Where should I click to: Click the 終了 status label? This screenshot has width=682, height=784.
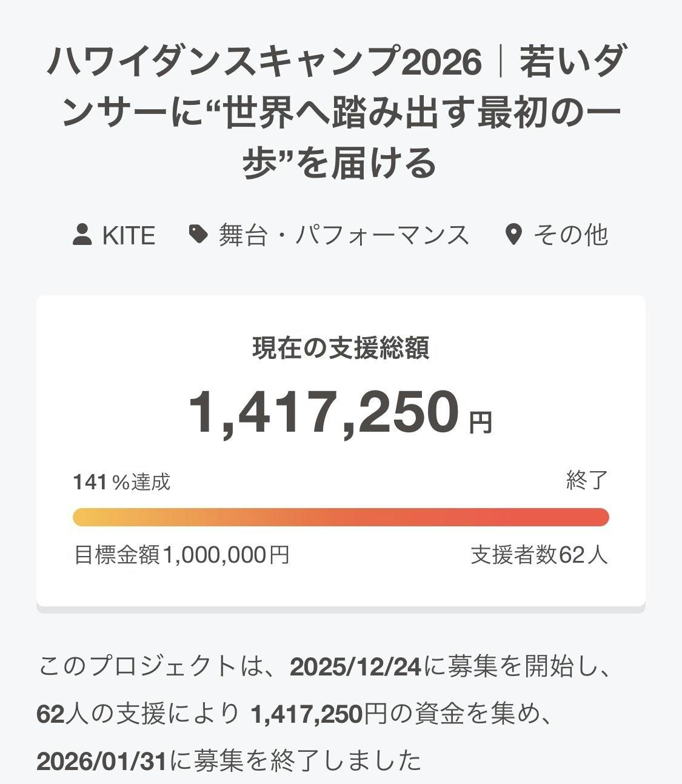pyautogui.click(x=587, y=481)
